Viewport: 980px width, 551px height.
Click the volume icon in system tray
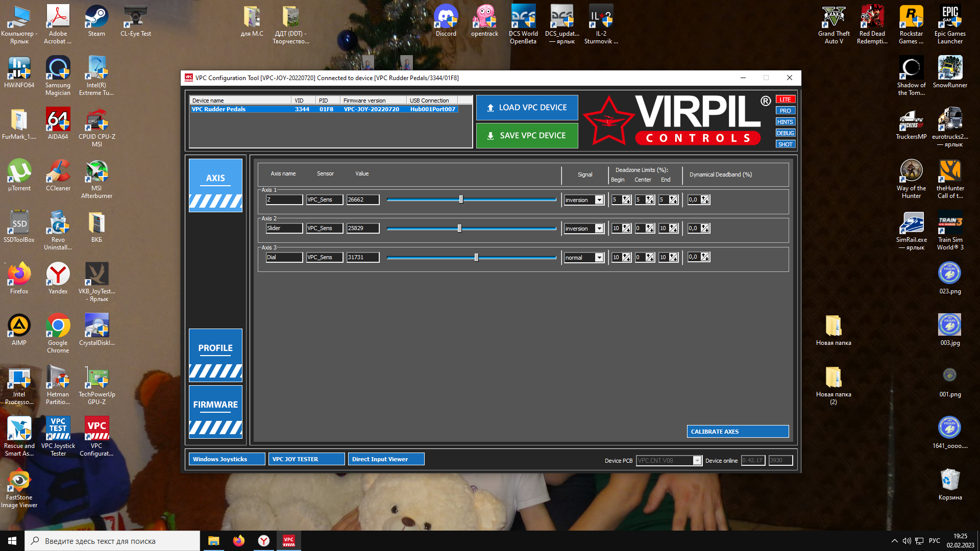coord(907,541)
